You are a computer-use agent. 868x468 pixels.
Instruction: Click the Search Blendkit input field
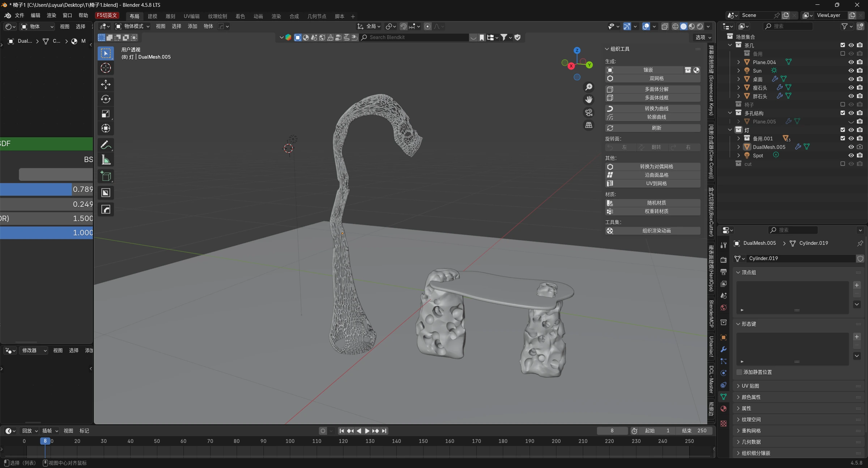414,37
